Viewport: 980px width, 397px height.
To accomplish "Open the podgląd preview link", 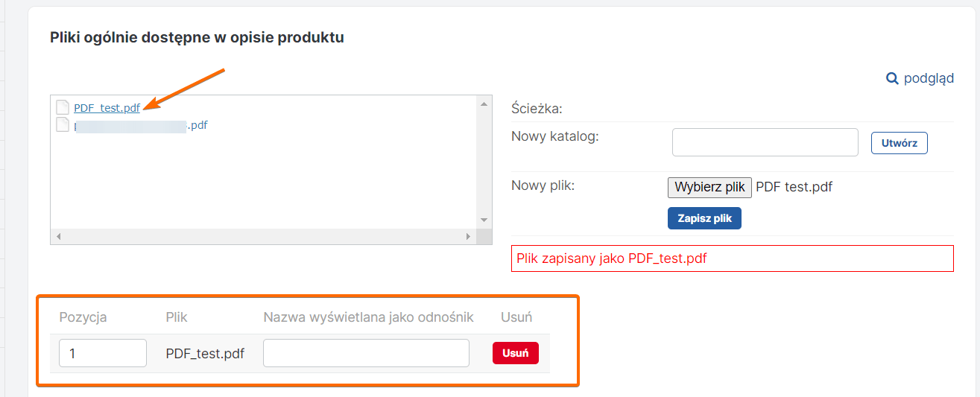I will pos(929,78).
